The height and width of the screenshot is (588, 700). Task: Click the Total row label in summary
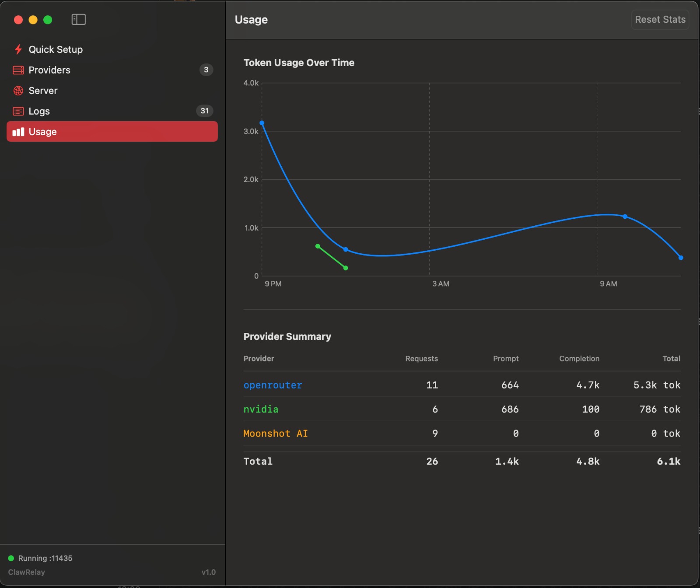tap(258, 461)
